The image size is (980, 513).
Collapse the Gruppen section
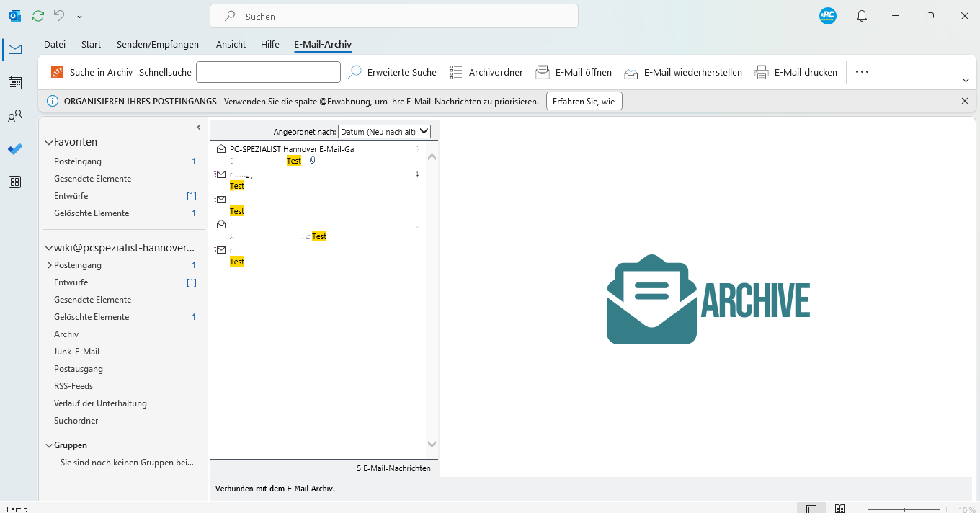49,445
